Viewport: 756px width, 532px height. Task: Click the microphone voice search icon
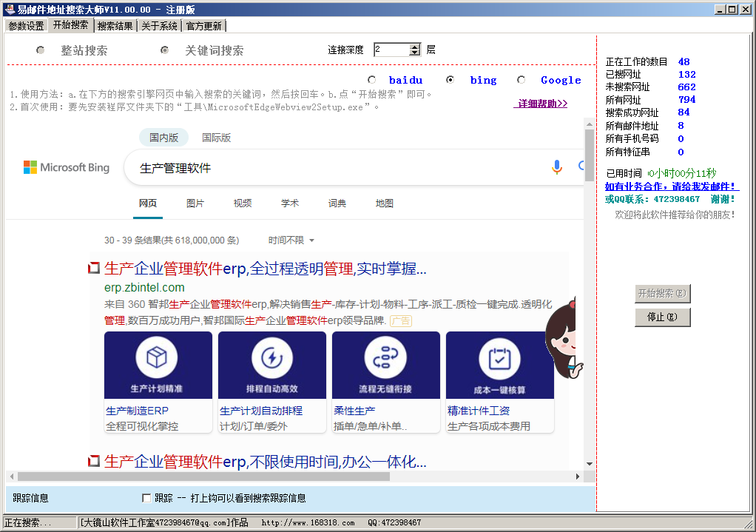coord(557,167)
